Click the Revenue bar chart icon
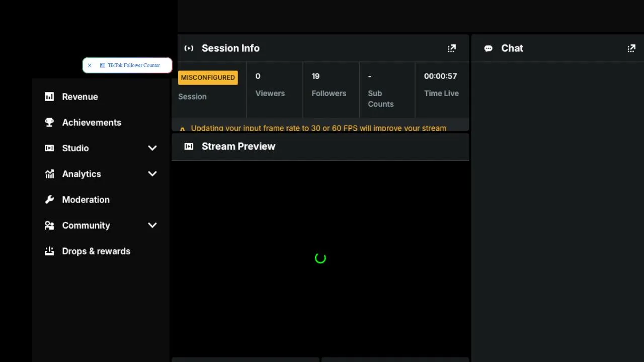The image size is (644, 362). [49, 97]
